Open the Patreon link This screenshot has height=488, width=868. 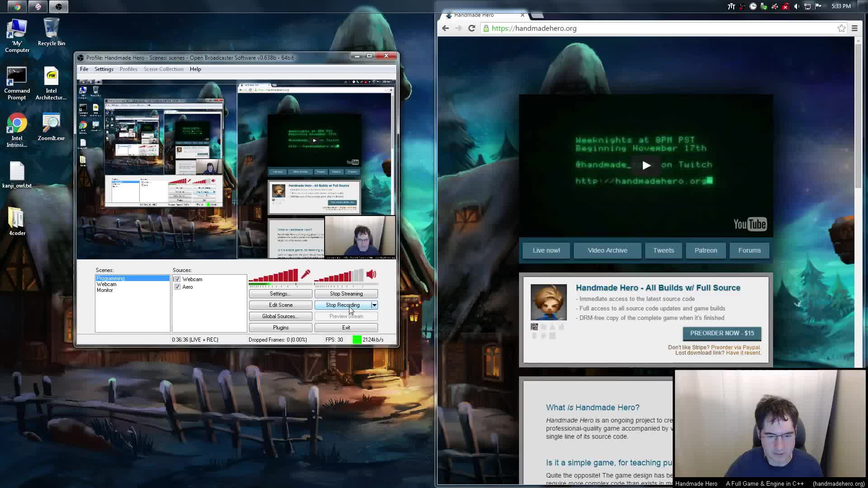[x=706, y=250]
